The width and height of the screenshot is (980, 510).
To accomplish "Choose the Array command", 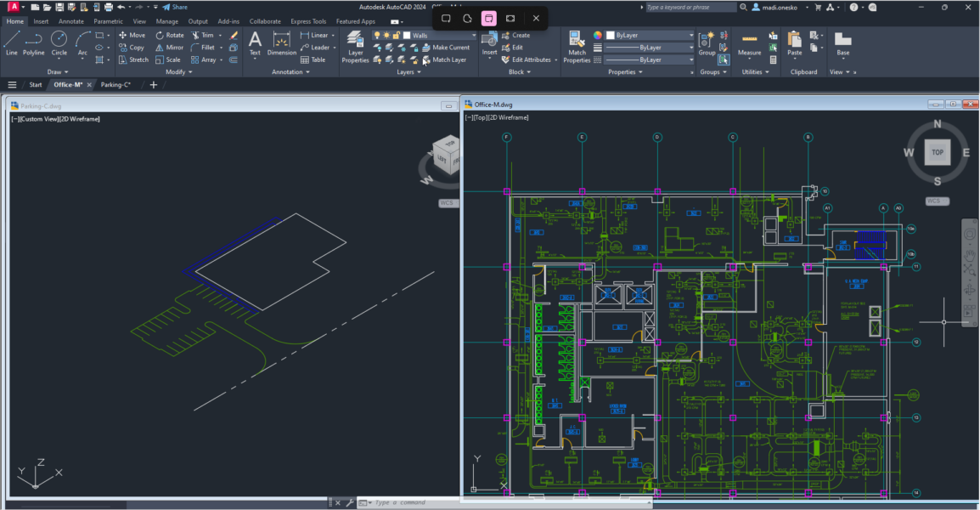I will pyautogui.click(x=203, y=60).
